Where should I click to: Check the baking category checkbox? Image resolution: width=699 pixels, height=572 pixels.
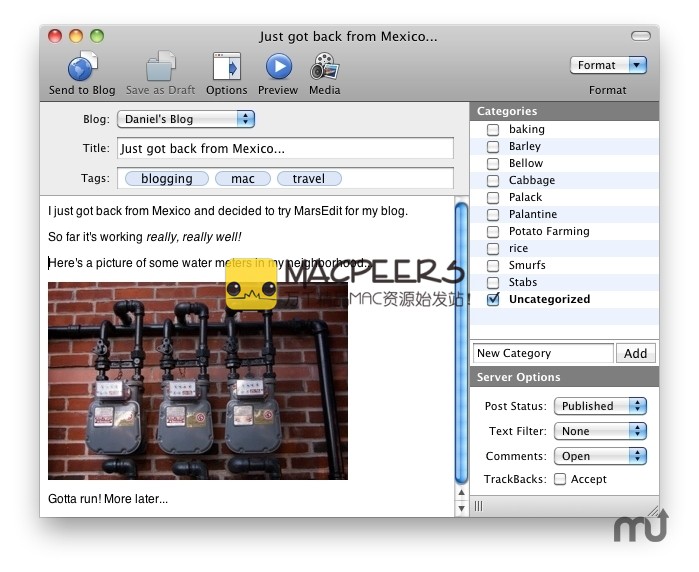click(493, 130)
